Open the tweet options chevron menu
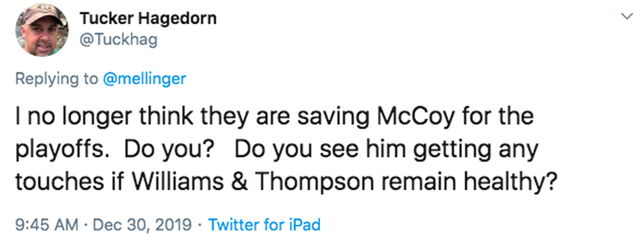 pyautogui.click(x=626, y=16)
